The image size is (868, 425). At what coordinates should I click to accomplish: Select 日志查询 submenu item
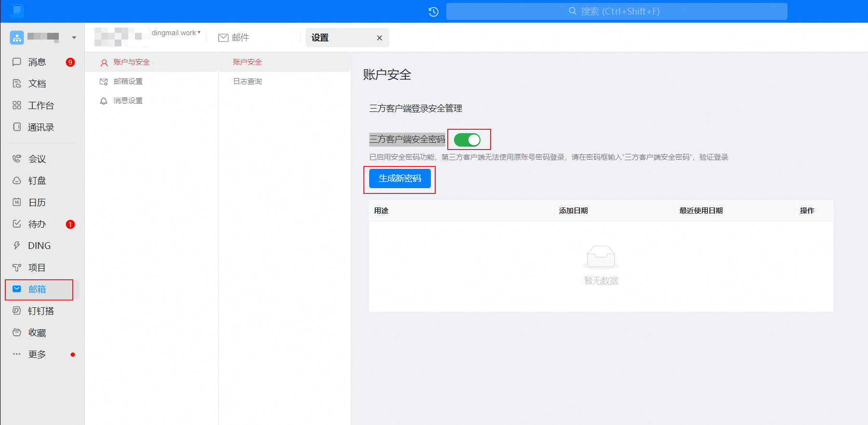click(284, 82)
